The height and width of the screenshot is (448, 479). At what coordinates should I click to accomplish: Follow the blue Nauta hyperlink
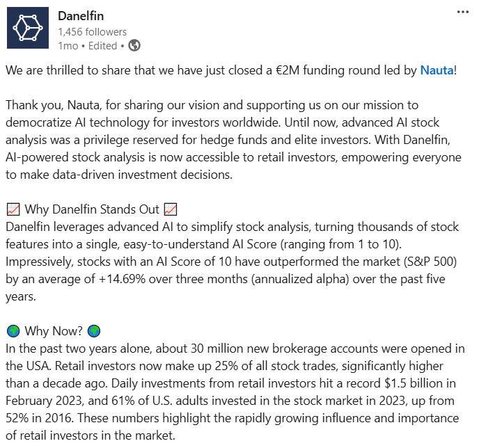437,70
